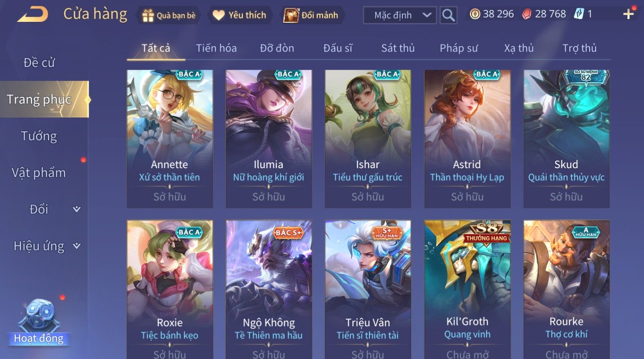Viewport: 644px width, 359px height.
Task: Open the search magnifier icon
Action: coord(448,15)
